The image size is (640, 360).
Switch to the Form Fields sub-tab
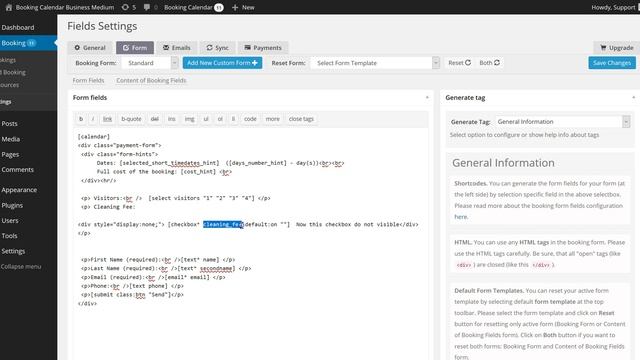tap(88, 80)
